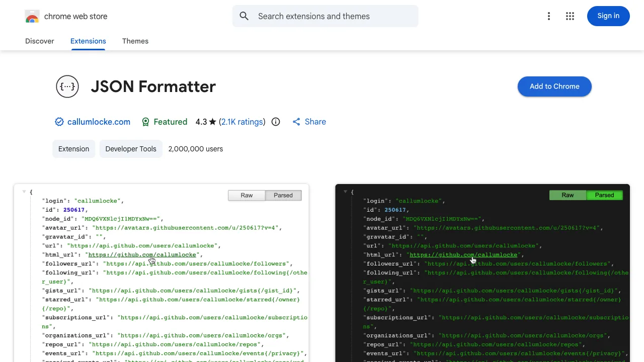Click the Share icon

(296, 122)
